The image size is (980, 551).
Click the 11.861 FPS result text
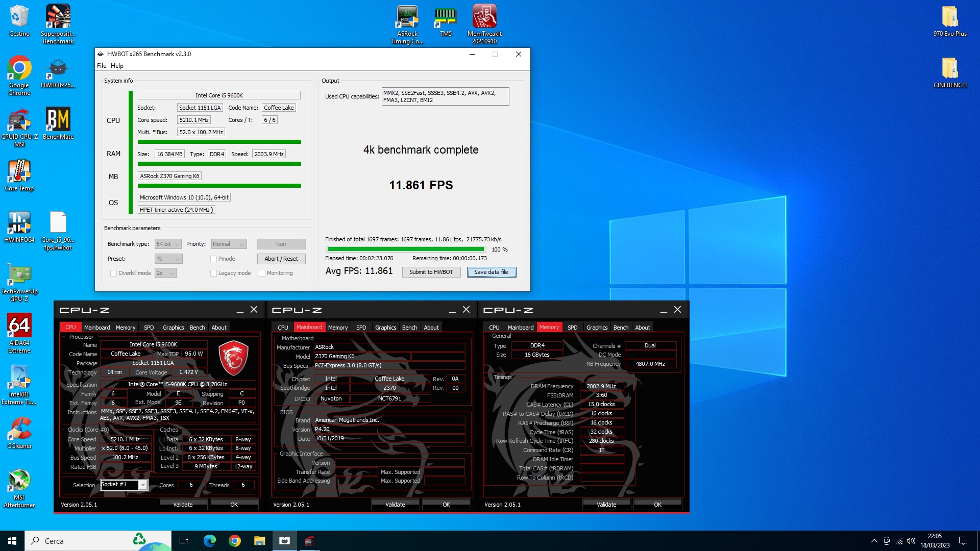[x=421, y=185]
